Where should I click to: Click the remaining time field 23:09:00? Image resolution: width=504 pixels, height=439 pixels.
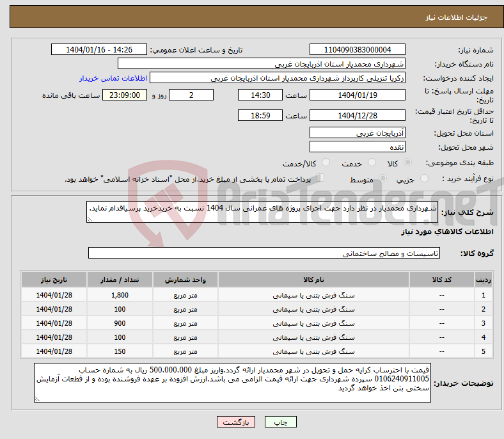click(125, 95)
